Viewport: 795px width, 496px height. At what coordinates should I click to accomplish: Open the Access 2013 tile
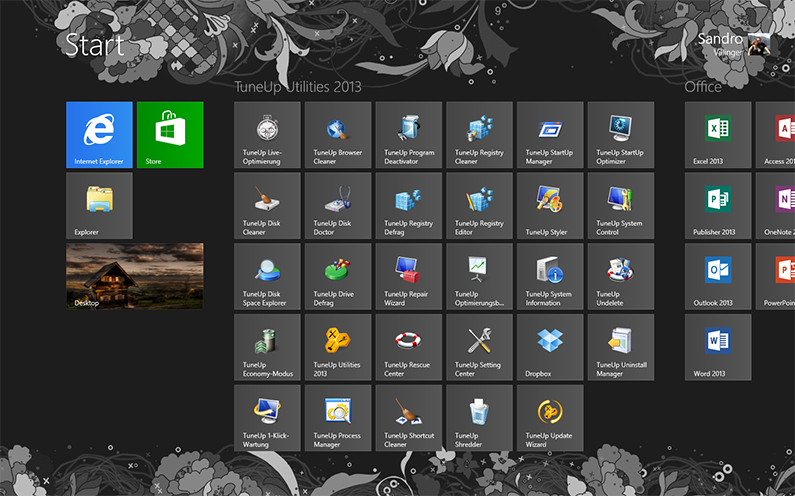click(x=775, y=134)
